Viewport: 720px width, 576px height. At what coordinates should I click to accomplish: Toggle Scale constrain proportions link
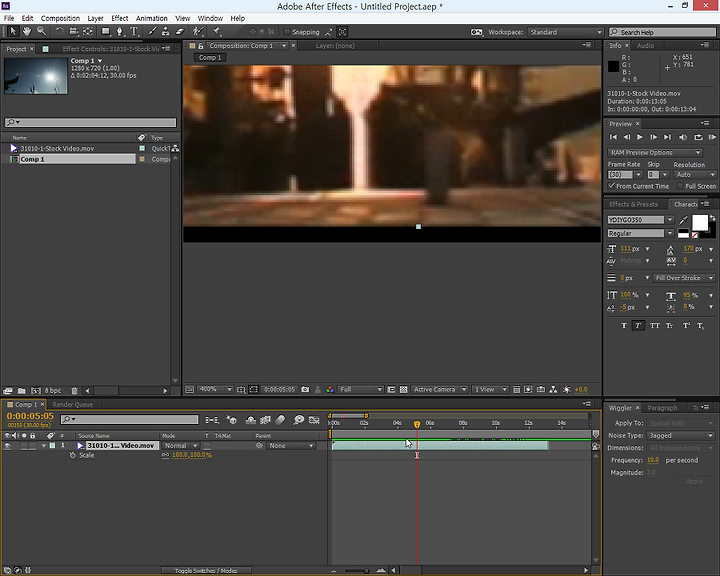(x=165, y=455)
